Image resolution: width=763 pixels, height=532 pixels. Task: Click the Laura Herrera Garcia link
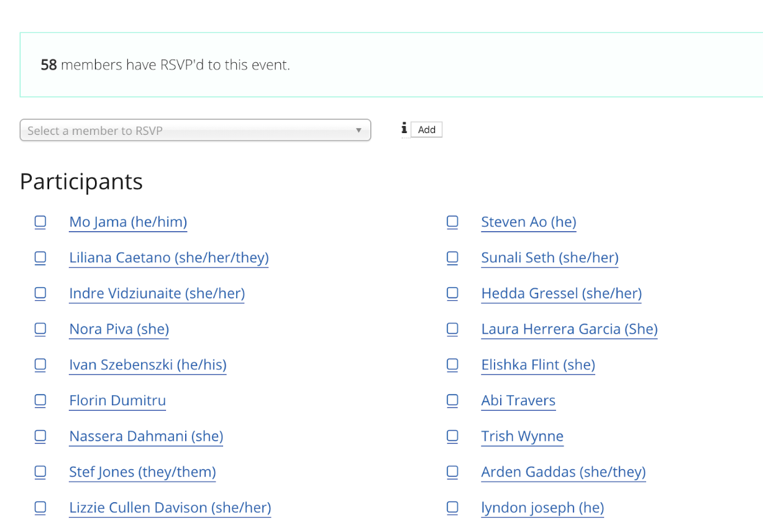569,329
